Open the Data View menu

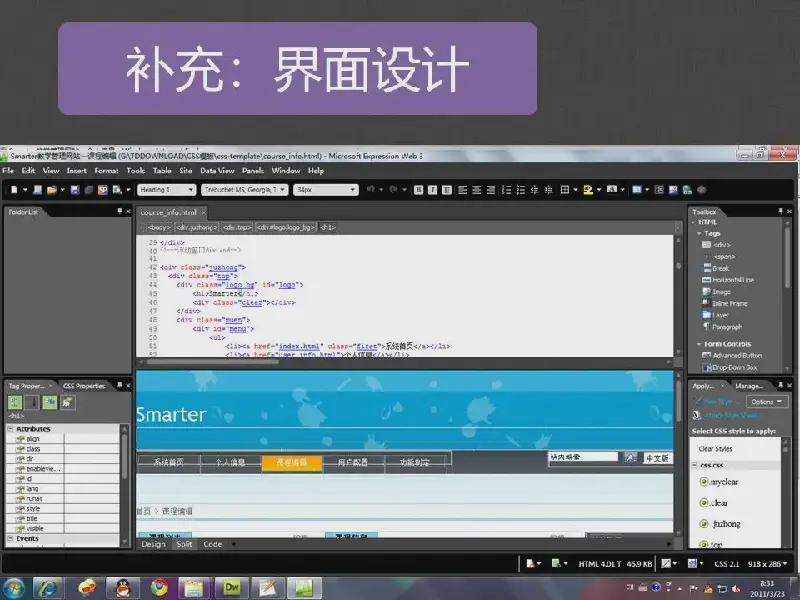pyautogui.click(x=217, y=170)
